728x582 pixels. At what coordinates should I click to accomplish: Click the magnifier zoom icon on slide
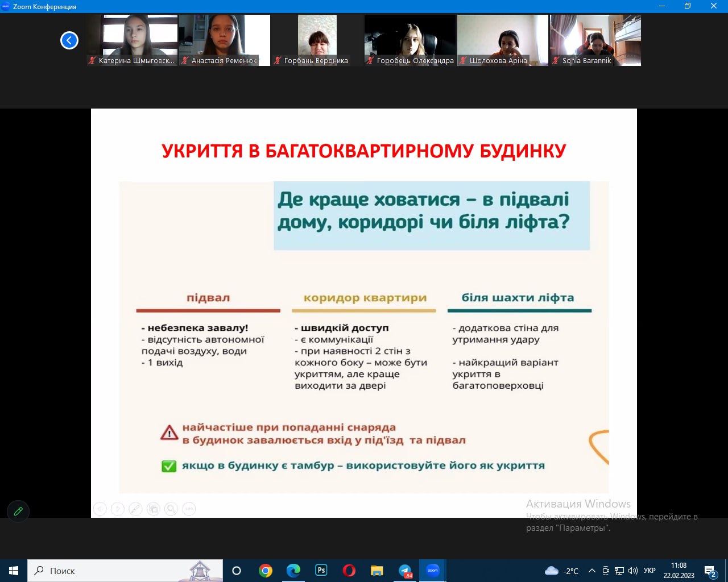tap(171, 509)
